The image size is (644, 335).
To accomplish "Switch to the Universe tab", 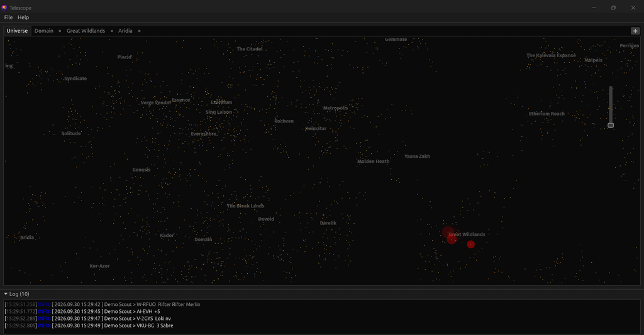I will [17, 31].
